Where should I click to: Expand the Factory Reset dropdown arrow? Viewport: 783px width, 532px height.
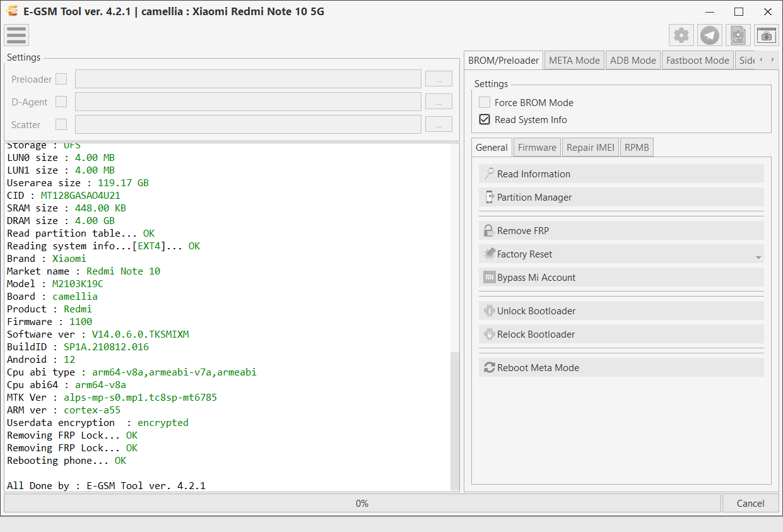click(758, 257)
